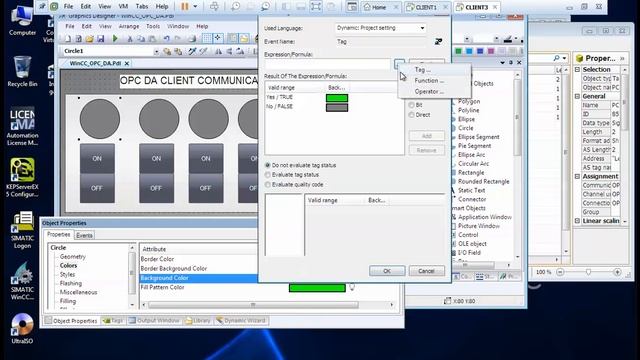Click the green Yes / TRUE color swatch
This screenshot has height=360, width=640.
pos(337,98)
